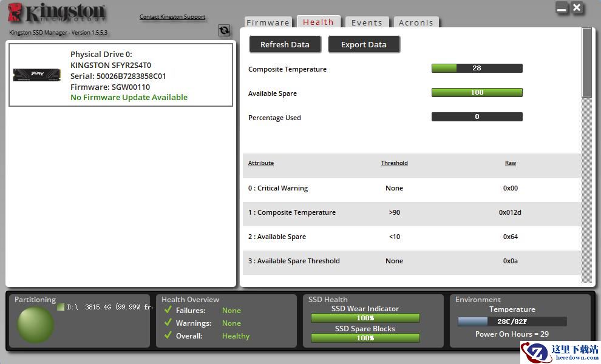This screenshot has width=601, height=364.
Task: Click the 'Available Spare' gauge label
Action: coord(273,93)
